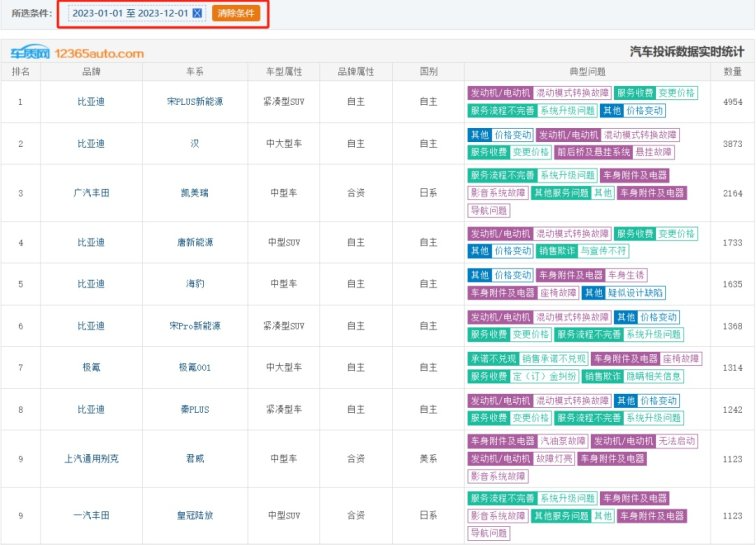Click the 上汽通用别克 brand cell

tap(91, 459)
